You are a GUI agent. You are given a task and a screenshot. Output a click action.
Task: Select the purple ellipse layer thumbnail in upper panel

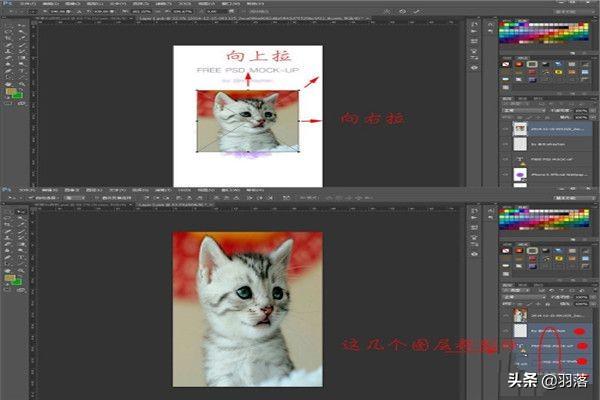(519, 174)
